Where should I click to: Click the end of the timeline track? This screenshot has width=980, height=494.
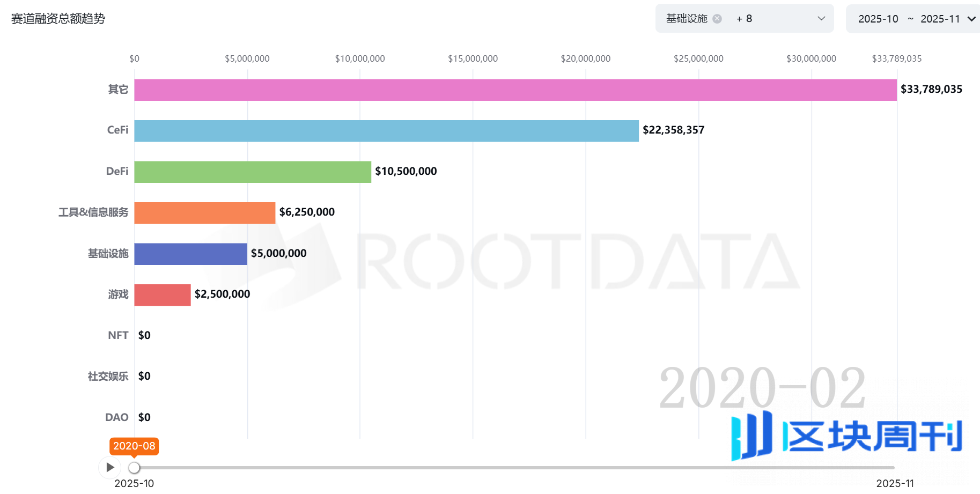(893, 468)
